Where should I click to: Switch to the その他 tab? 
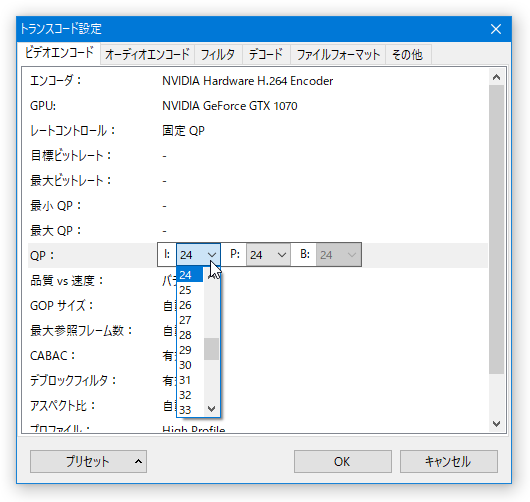pos(408,54)
